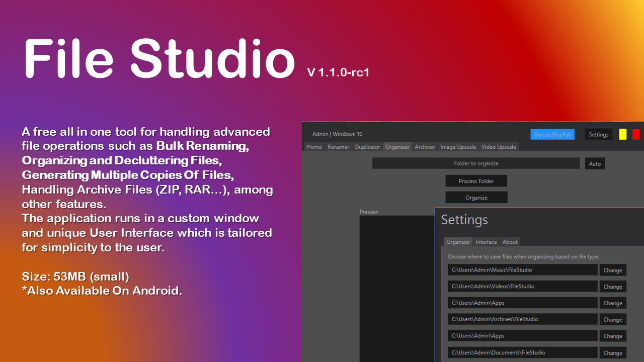Change the Documents\FileStudio save path
This screenshot has width=644, height=362.
pos(613,352)
